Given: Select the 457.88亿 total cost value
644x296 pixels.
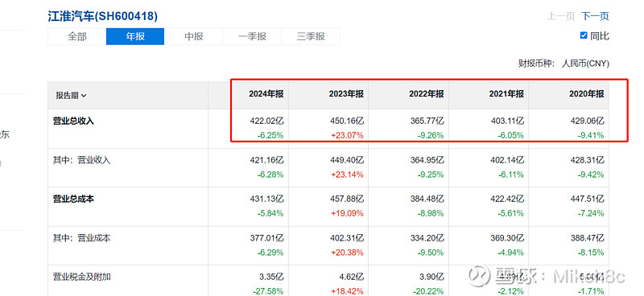Looking at the screenshot, I should [x=347, y=199].
